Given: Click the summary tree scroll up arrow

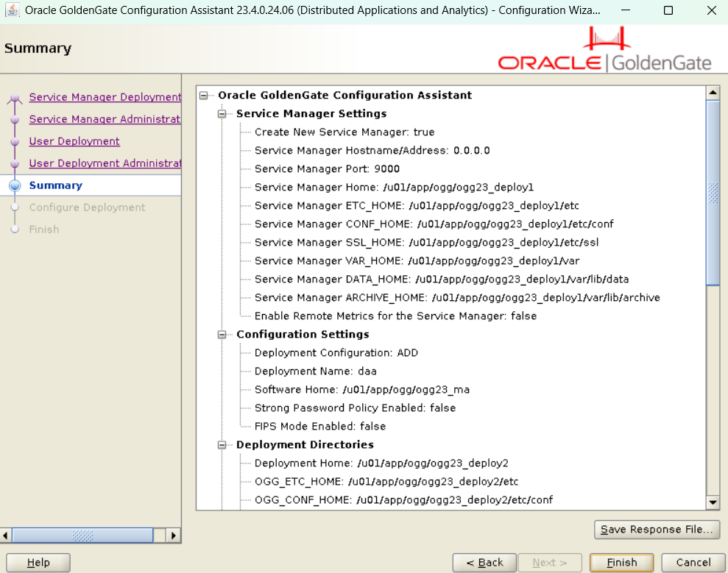Looking at the screenshot, I should [x=713, y=93].
